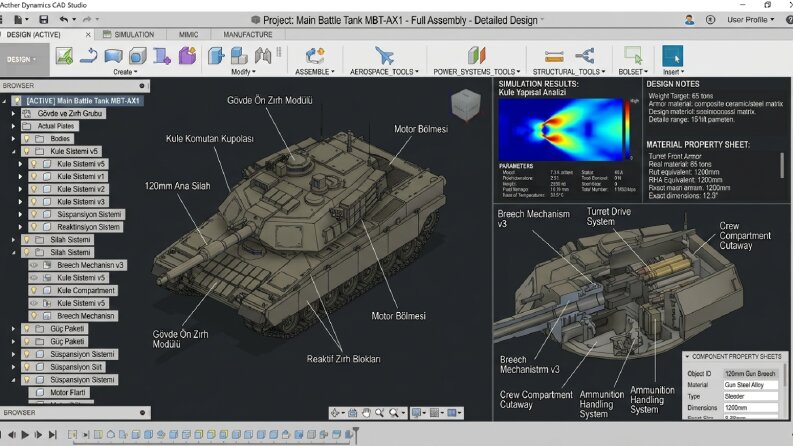Screen dimensions: 793x446
Task: Click the airplane Aerospace Tools icon
Action: point(384,56)
